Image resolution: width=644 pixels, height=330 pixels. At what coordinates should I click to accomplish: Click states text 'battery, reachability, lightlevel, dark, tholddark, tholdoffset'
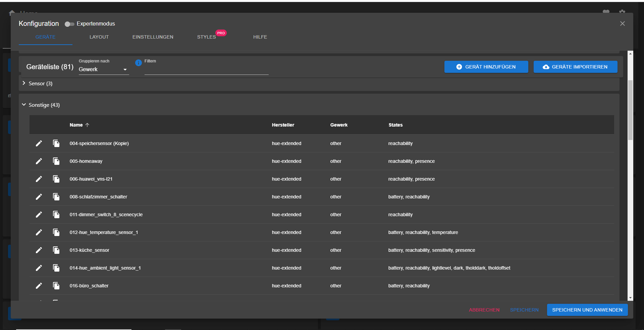click(x=449, y=268)
